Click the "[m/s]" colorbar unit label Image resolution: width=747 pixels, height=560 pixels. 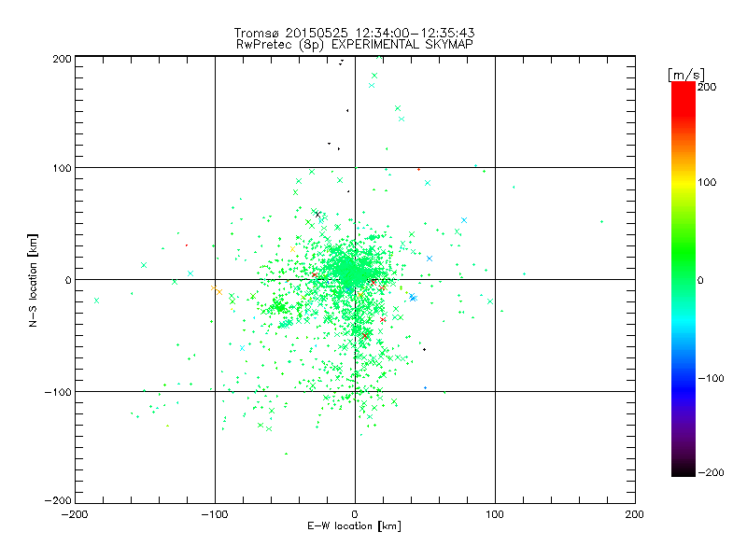coord(686,75)
